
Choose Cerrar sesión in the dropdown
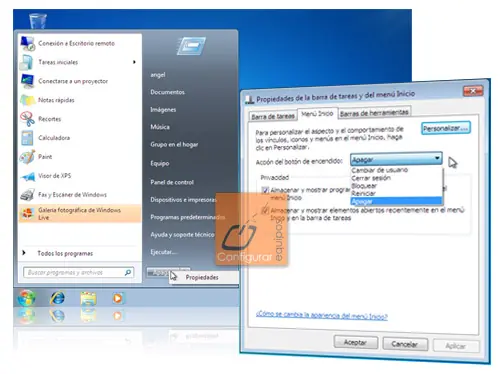(371, 178)
